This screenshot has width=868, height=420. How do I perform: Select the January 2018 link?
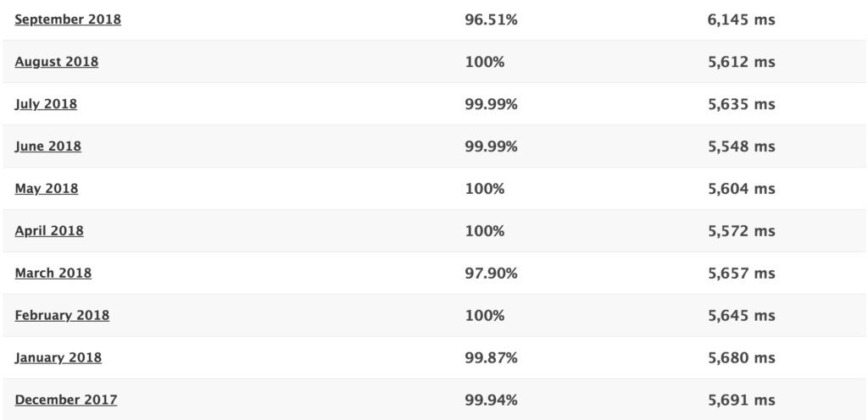tap(58, 357)
